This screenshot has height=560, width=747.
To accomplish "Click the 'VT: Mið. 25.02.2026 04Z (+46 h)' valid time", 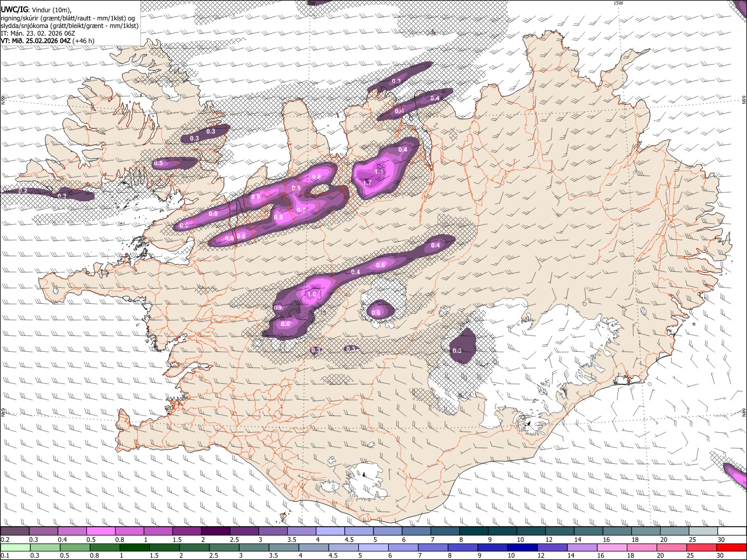I will tap(48, 41).
